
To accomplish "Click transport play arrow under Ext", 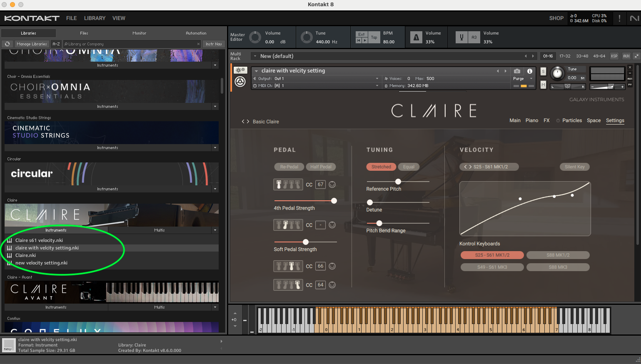I will pos(365,40).
